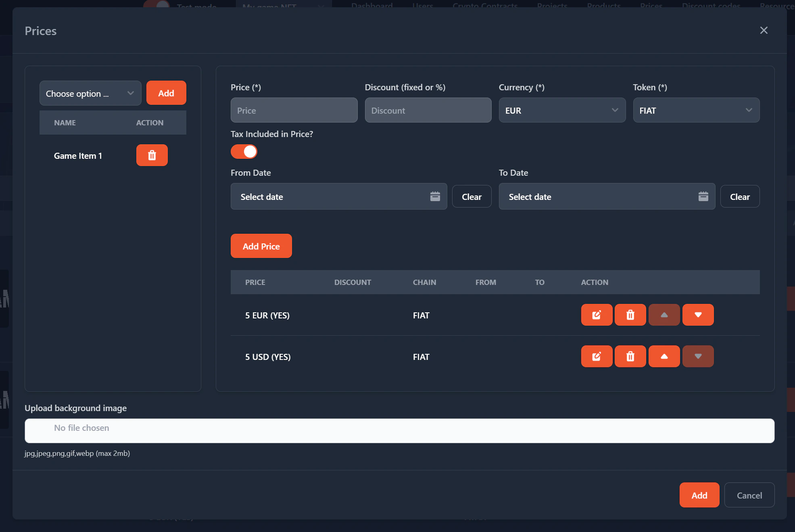Viewport: 795px width, 532px height.
Task: Navigate to the Discount codes menu item
Action: [711, 6]
